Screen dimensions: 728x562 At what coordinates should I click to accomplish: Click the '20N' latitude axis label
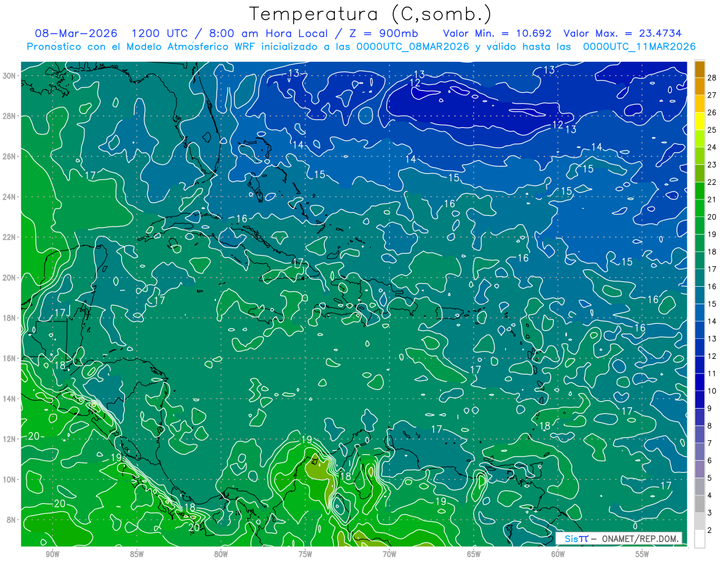pyautogui.click(x=10, y=278)
